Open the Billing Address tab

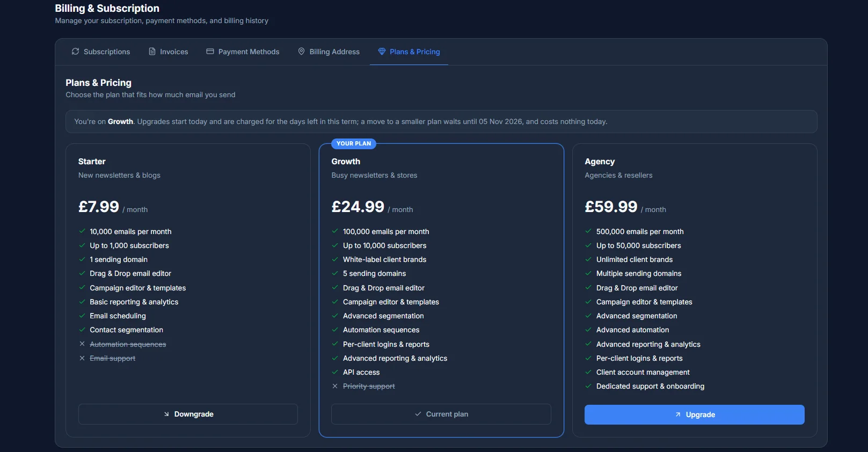coord(329,52)
